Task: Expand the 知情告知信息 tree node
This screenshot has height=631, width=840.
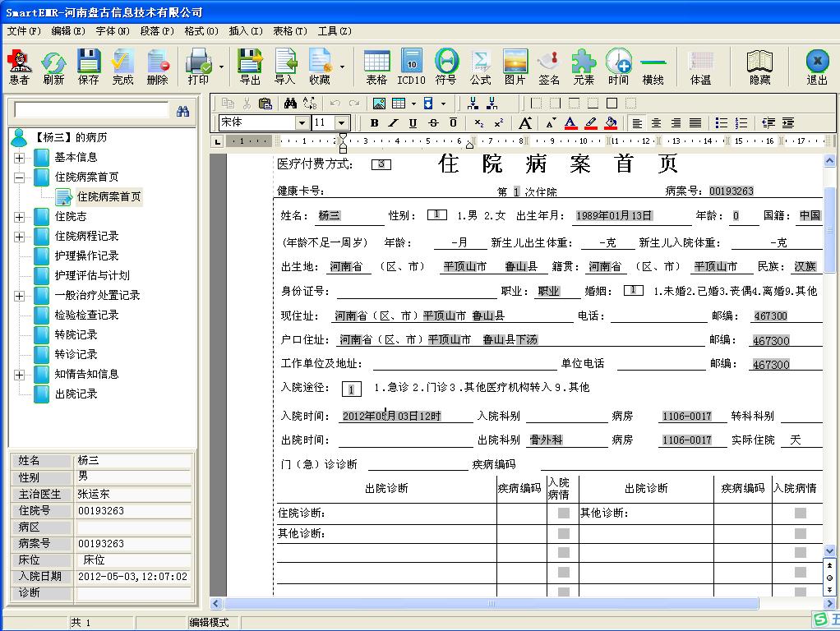Action: pyautogui.click(x=19, y=375)
